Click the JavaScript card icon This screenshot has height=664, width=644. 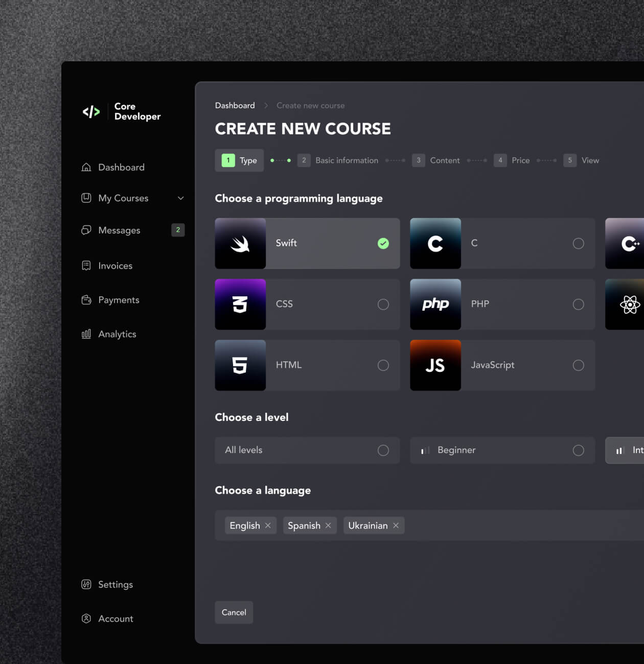(x=435, y=365)
